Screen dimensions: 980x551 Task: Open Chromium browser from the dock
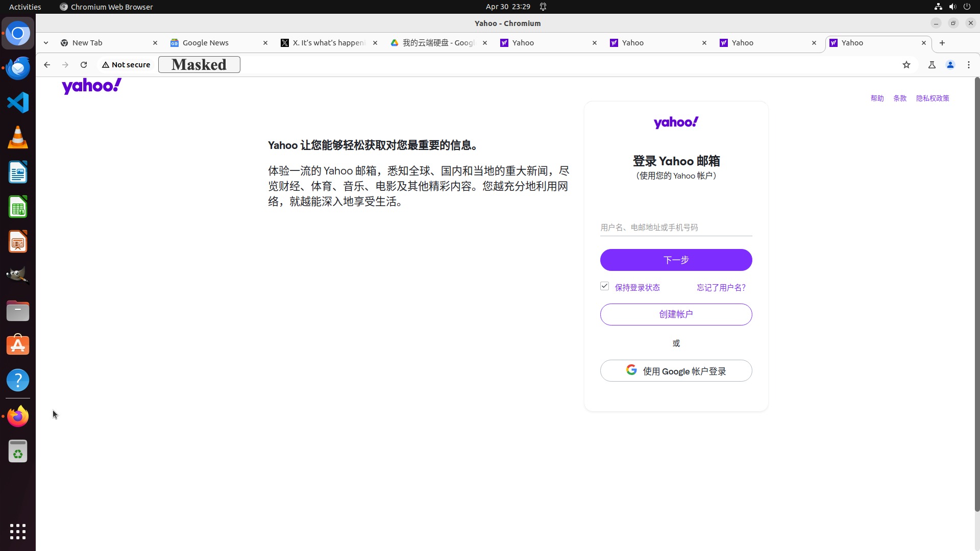coord(18,34)
